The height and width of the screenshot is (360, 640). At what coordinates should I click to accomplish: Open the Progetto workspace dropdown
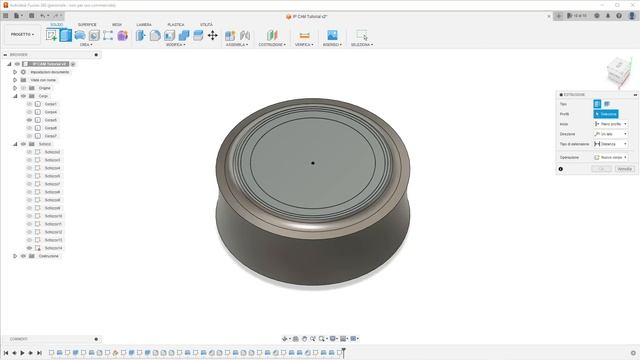pyautogui.click(x=22, y=35)
